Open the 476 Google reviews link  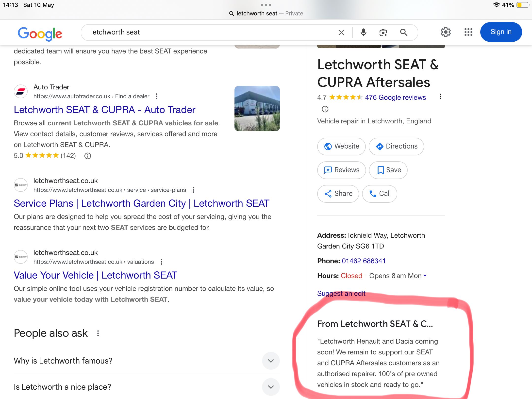coord(395,98)
